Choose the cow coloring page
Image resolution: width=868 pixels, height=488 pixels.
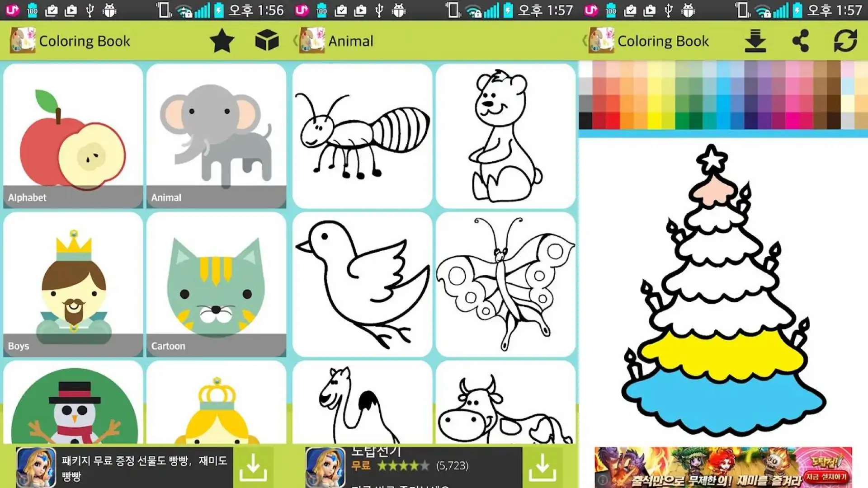pyautogui.click(x=505, y=402)
